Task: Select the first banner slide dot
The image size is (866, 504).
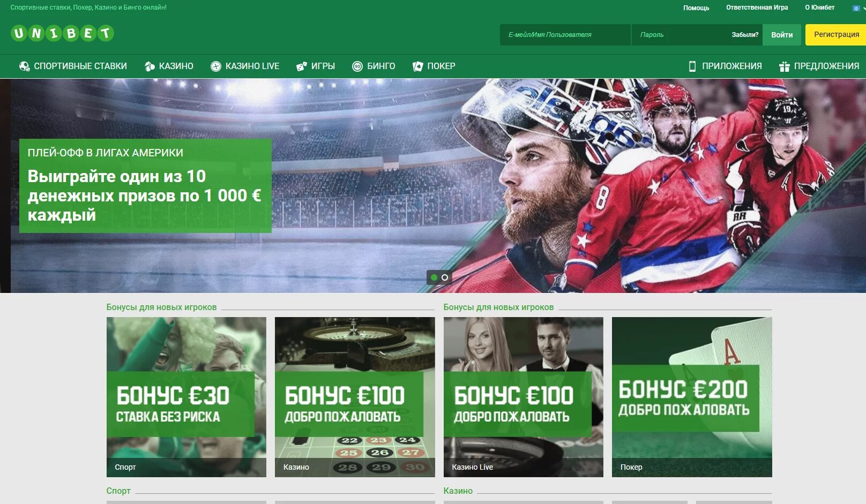Action: click(x=434, y=277)
